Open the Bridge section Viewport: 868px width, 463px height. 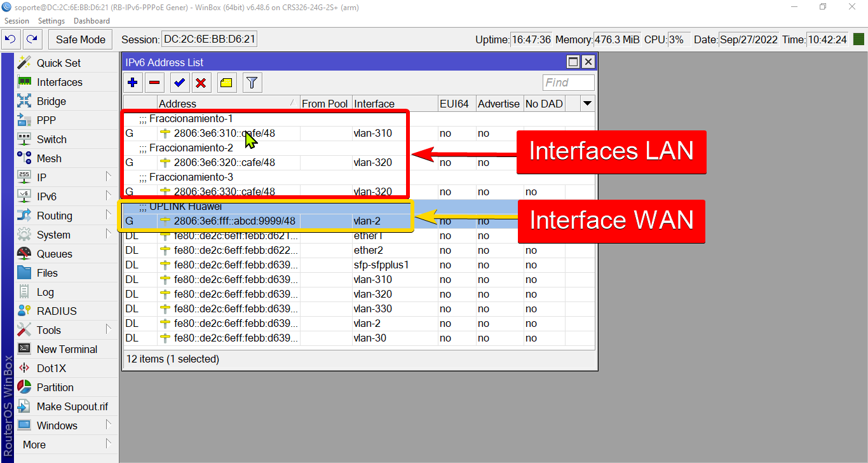coord(51,101)
